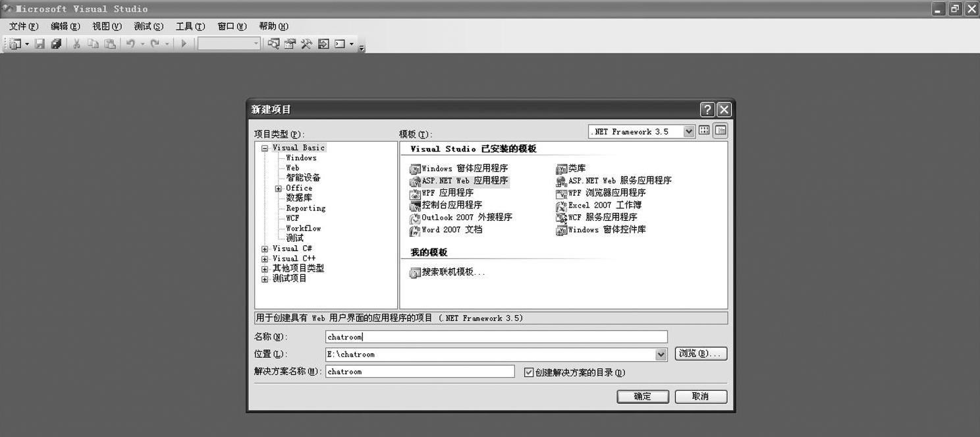
Task: Click 搜索联机模板 item
Action: pos(448,272)
